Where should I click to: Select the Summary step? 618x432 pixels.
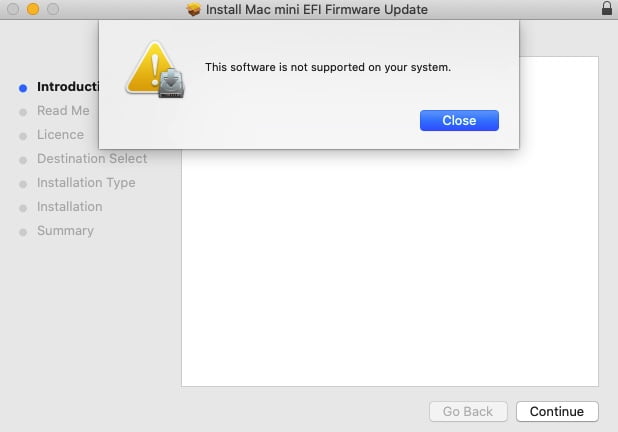click(65, 231)
